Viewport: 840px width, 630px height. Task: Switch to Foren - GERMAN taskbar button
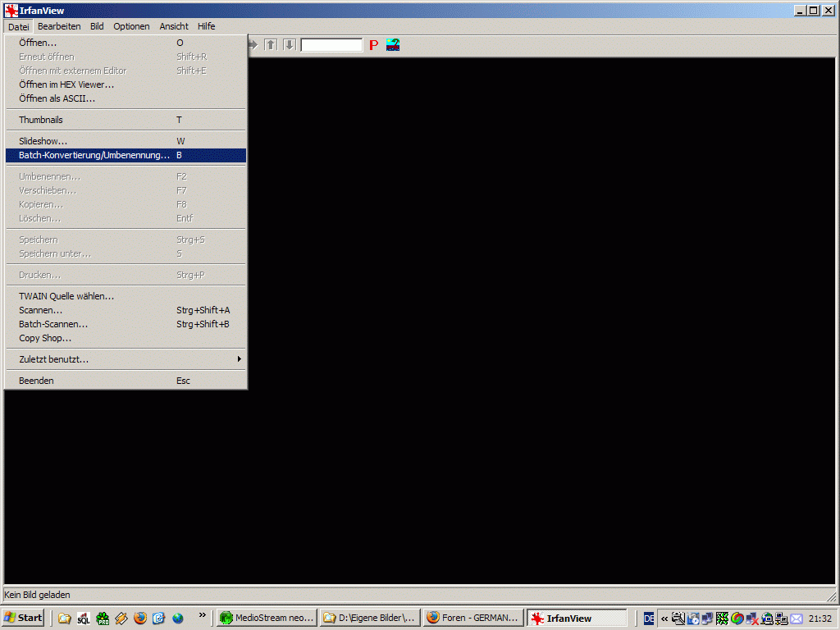pyautogui.click(x=473, y=619)
